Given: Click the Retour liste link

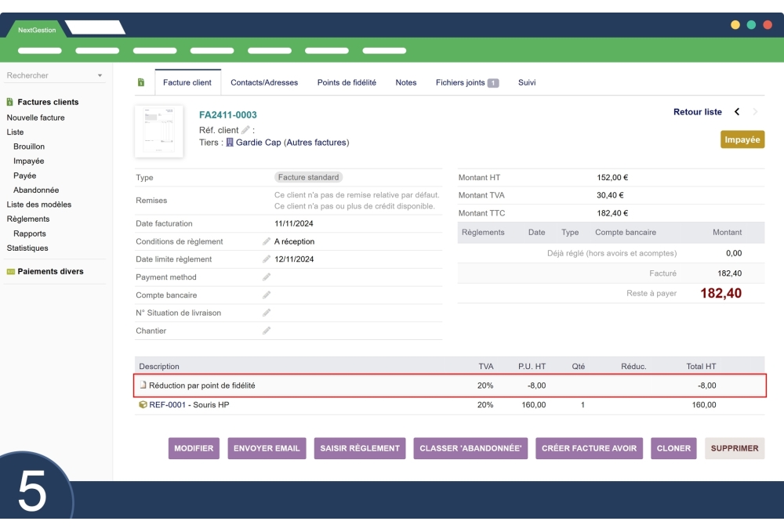Looking at the screenshot, I should click(697, 112).
